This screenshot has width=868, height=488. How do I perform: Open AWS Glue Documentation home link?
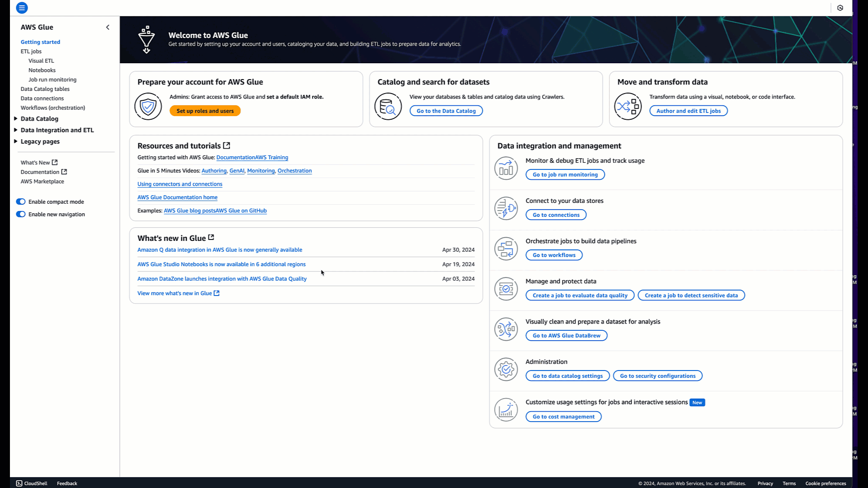pyautogui.click(x=177, y=197)
